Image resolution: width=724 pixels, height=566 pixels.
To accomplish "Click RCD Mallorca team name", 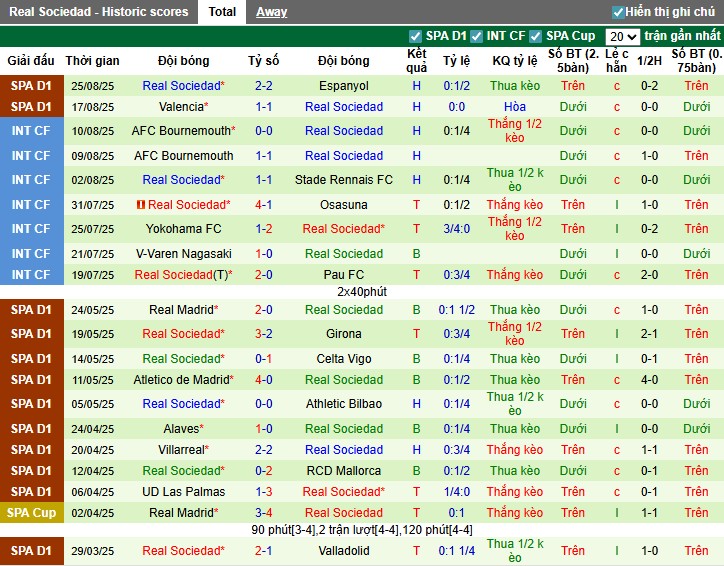I will point(344,471).
